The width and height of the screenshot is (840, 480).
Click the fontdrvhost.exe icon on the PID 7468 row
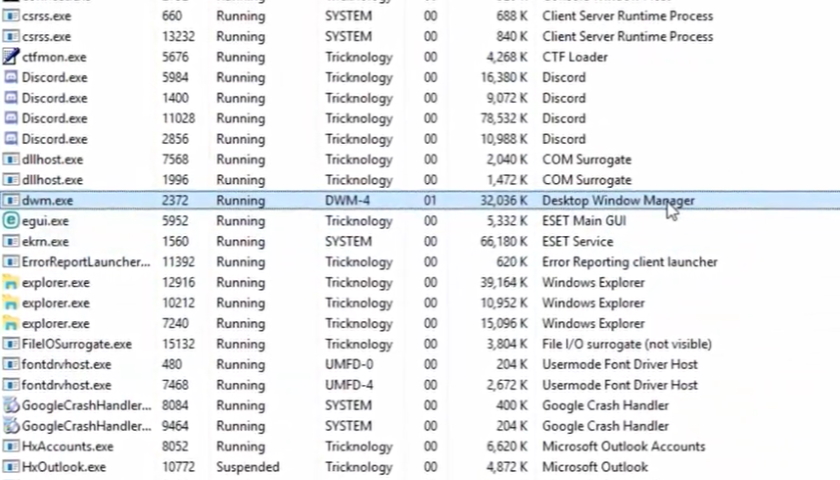[11, 385]
